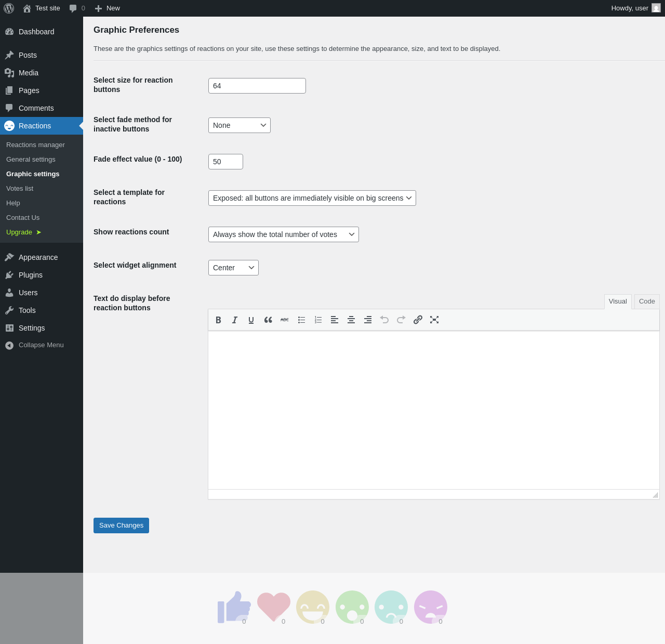Image resolution: width=665 pixels, height=644 pixels.
Task: Switch to the Code editor tab
Action: [647, 301]
